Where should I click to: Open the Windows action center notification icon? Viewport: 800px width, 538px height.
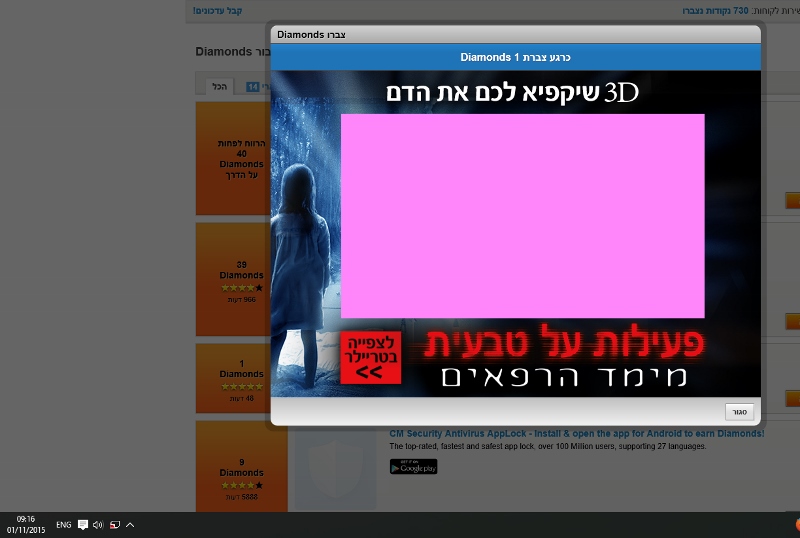(83, 525)
